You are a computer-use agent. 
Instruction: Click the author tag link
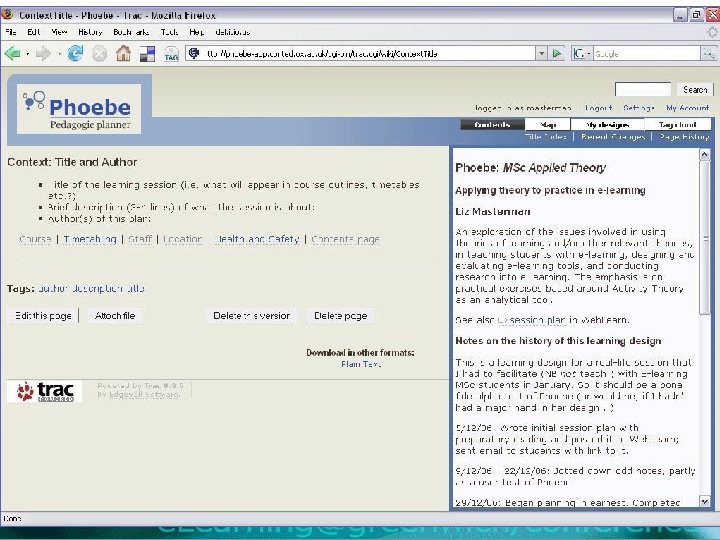click(53, 288)
